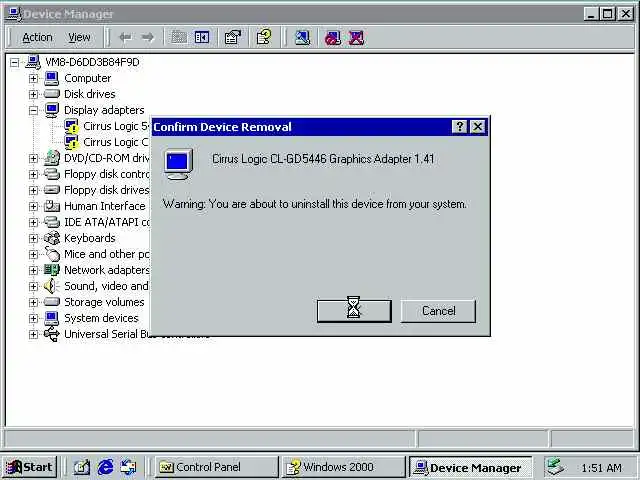Image resolution: width=640 pixels, height=480 pixels.
Task: Expand the Mice and other pointing devices node
Action: (x=33, y=254)
